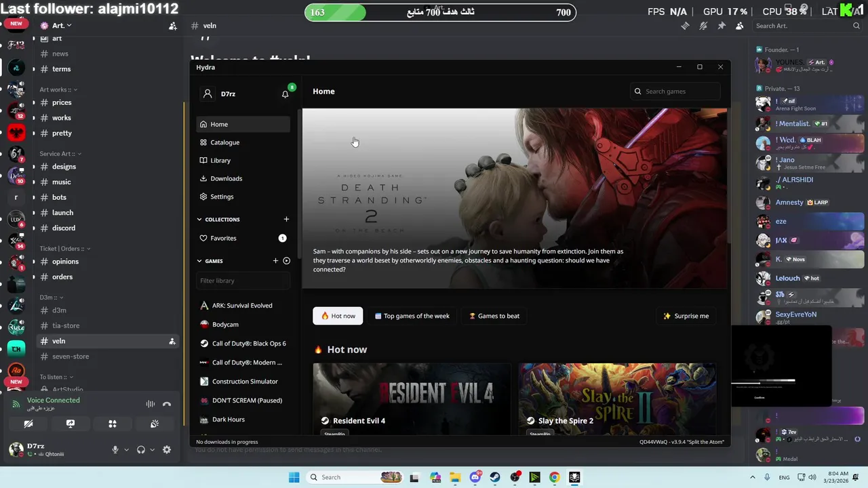The height and width of the screenshot is (488, 868).
Task: Open Steam from the Windows taskbar
Action: click(495, 477)
